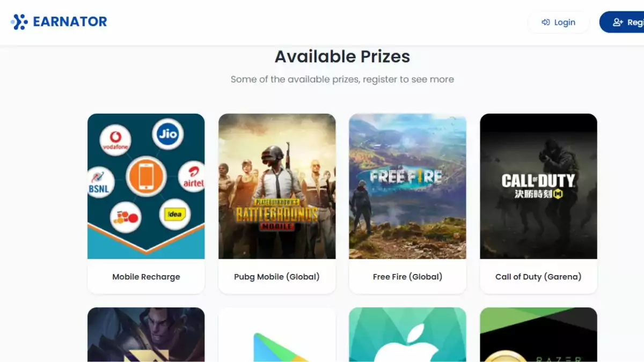Click the register user-plus icon
644x362 pixels.
[618, 23]
